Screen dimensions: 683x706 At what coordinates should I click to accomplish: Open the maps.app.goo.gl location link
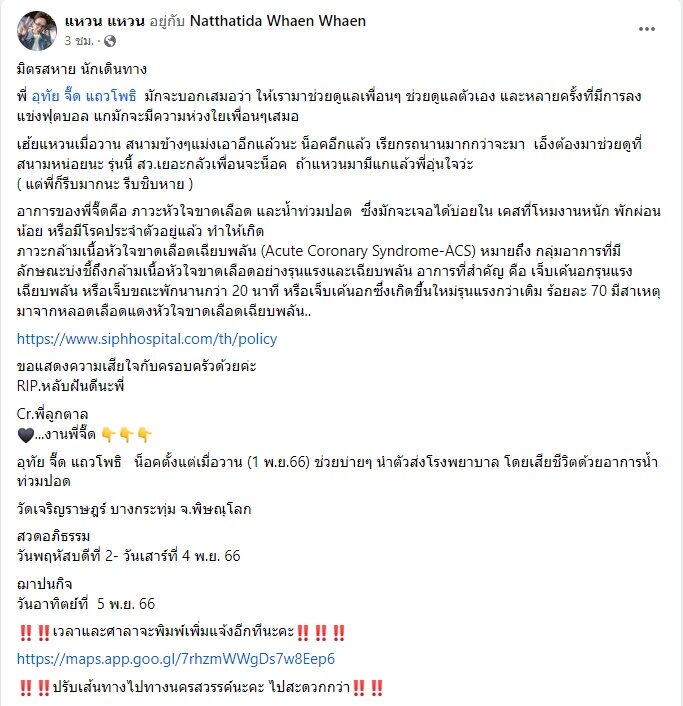tap(176, 659)
